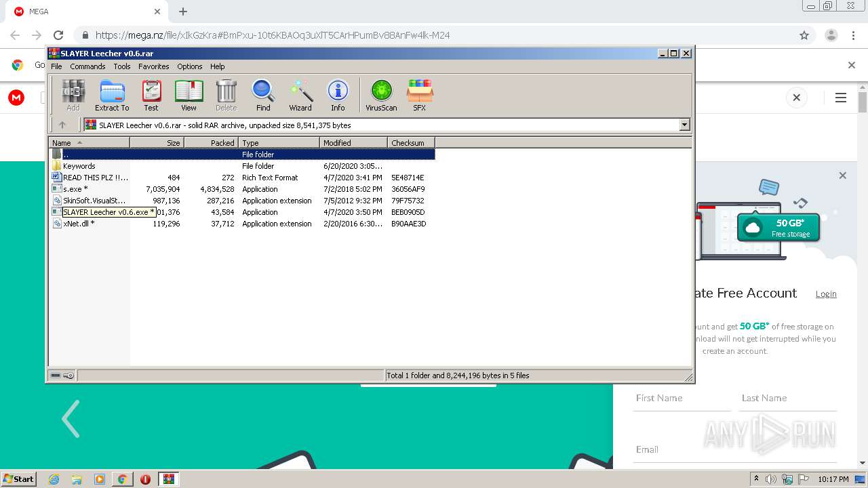Click the browser forward button

click(x=37, y=35)
